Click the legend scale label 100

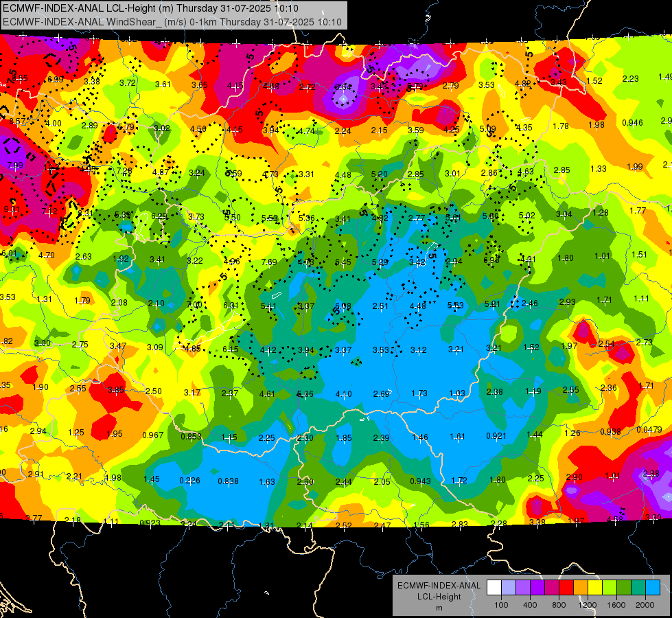coord(501,605)
